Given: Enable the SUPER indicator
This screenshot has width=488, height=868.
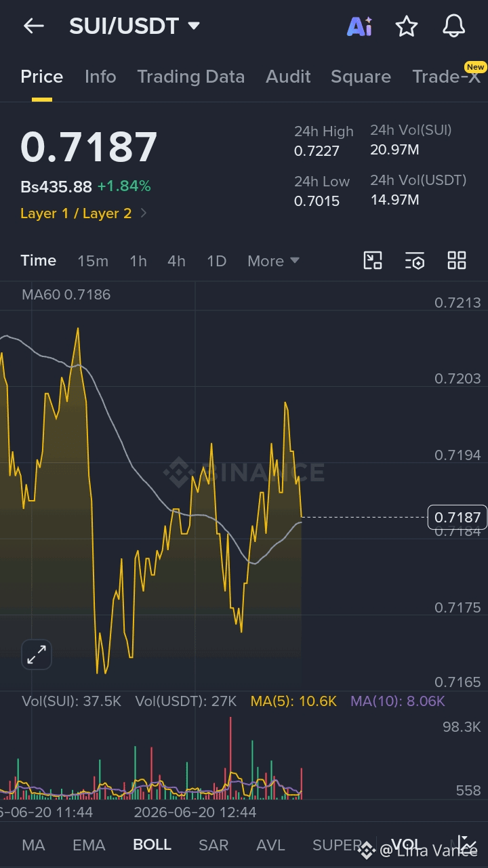Looking at the screenshot, I should tap(337, 845).
